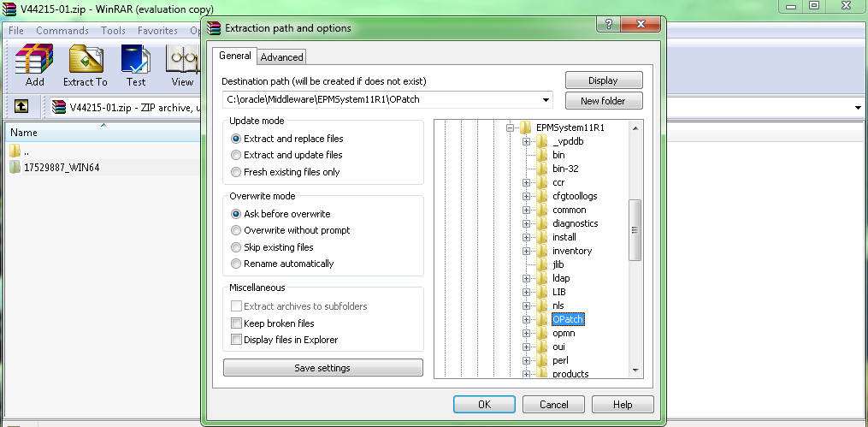Click the _vpddb folder icon in tree

click(x=542, y=141)
